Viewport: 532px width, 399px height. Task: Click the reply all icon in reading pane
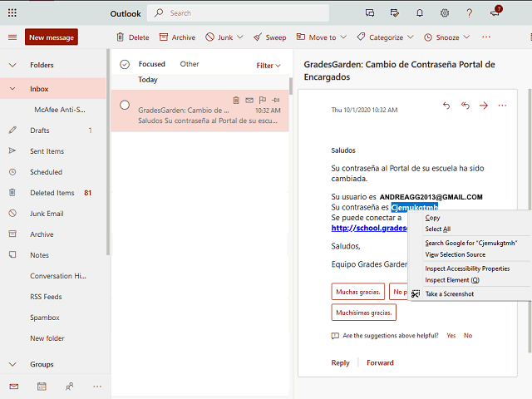[465, 106]
